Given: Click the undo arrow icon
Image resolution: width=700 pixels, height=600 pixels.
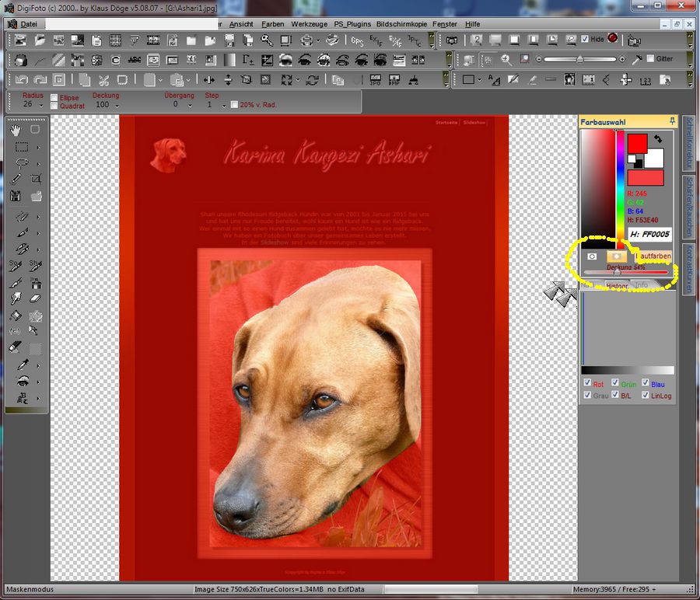Looking at the screenshot, I should pos(21,79).
